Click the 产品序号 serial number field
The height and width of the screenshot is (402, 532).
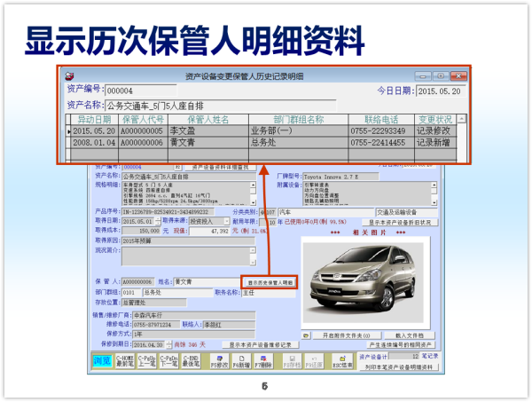(x=168, y=212)
